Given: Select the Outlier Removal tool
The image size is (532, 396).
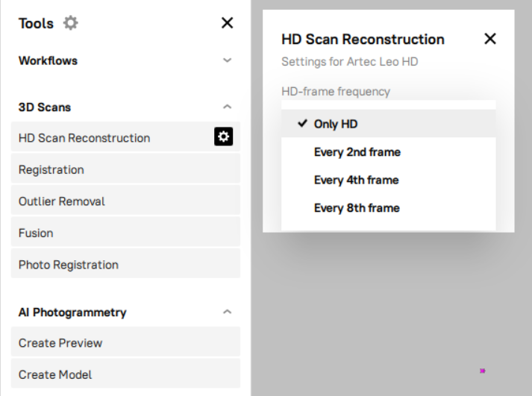Looking at the screenshot, I should coord(125,200).
